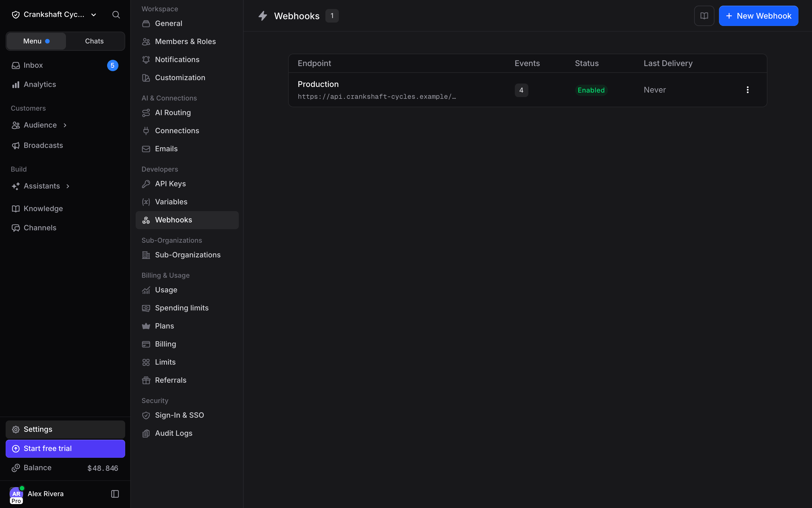Click the Emails envelope icon
This screenshot has width=812, height=508.
coord(146,149)
